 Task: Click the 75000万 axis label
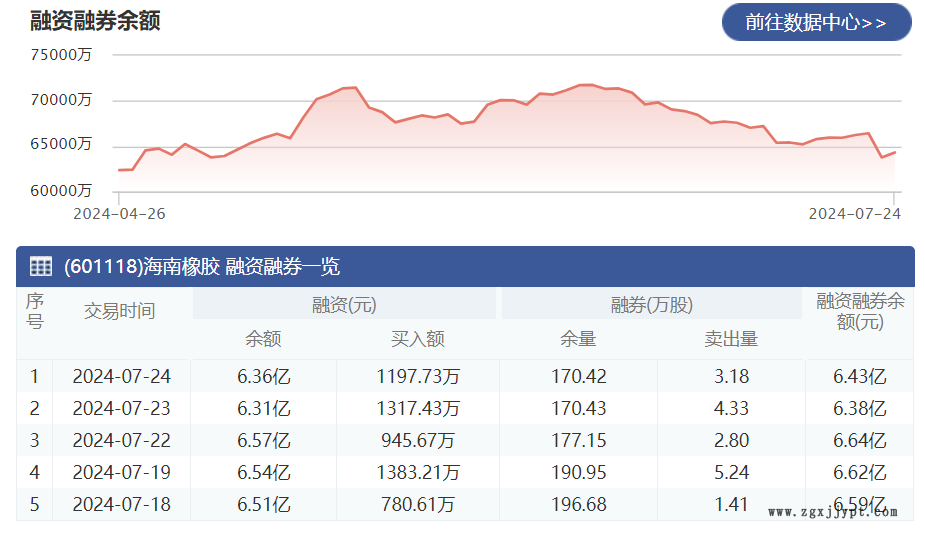61,55
